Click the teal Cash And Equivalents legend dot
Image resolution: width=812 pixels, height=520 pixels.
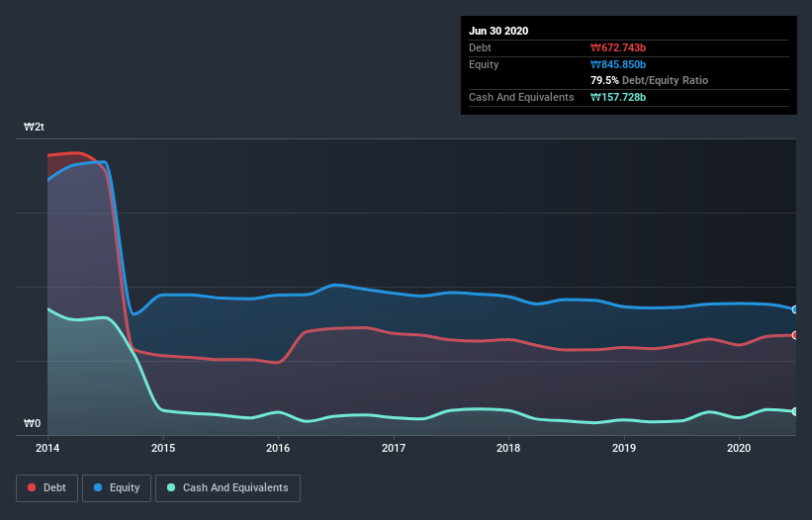point(171,487)
